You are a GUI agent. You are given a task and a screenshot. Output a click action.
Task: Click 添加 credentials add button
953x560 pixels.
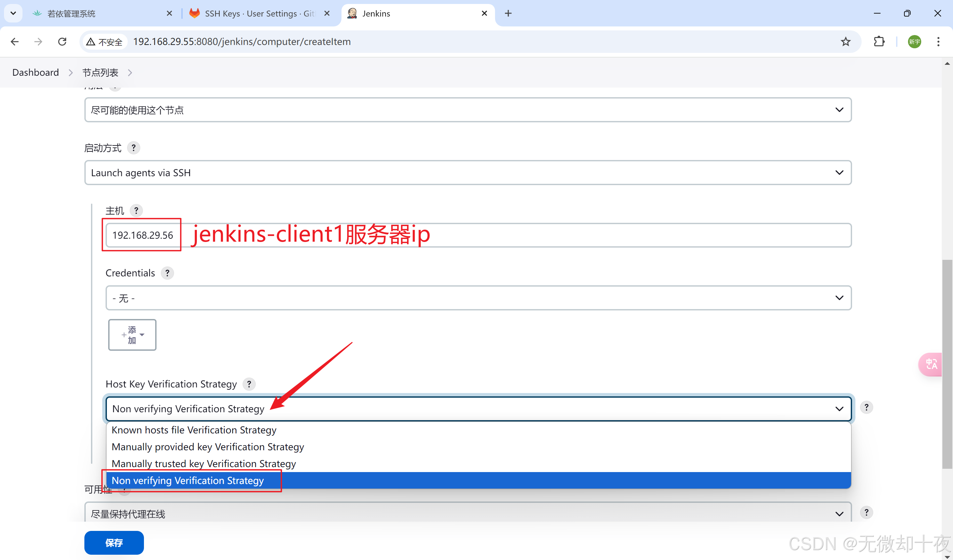[x=132, y=335]
